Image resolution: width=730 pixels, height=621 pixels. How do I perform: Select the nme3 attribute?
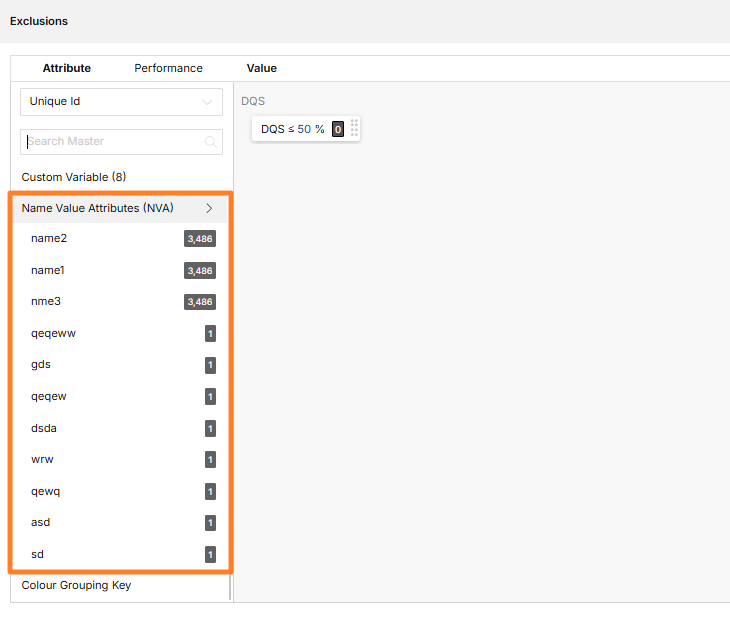tap(47, 302)
